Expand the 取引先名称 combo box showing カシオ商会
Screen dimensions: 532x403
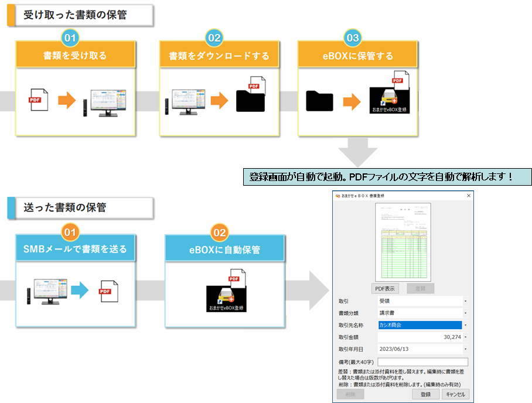tap(465, 325)
